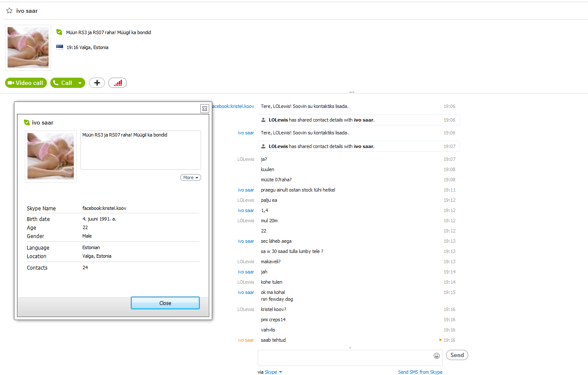Click the message 'mul 20m'
588x375 pixels.
coord(269,221)
